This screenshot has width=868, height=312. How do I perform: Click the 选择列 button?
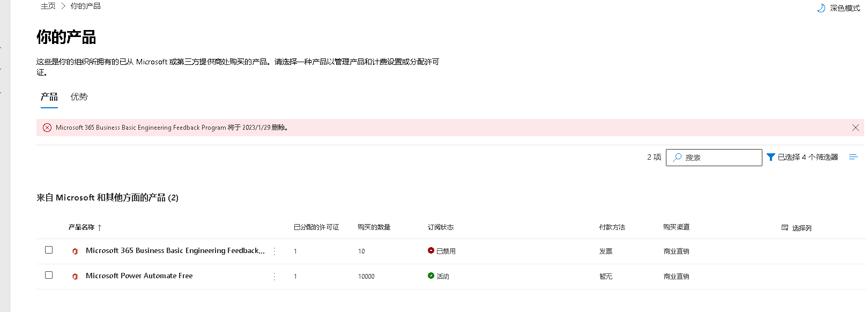pyautogui.click(x=797, y=228)
